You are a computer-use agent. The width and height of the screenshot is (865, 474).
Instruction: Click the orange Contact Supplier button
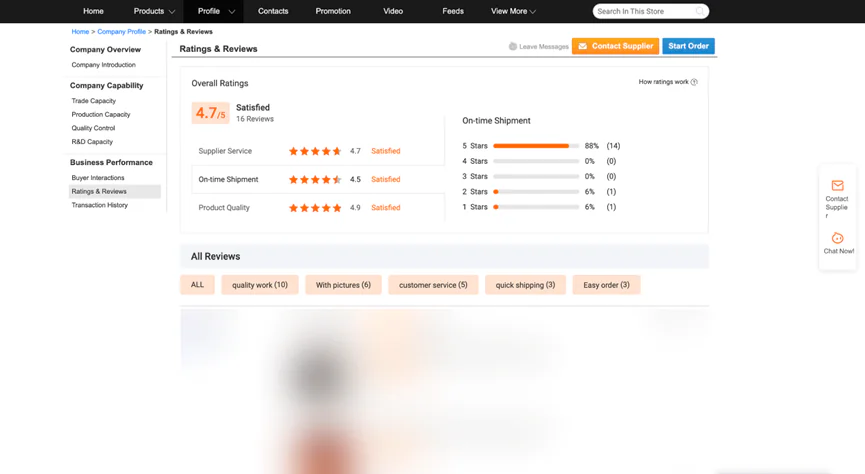tap(615, 46)
